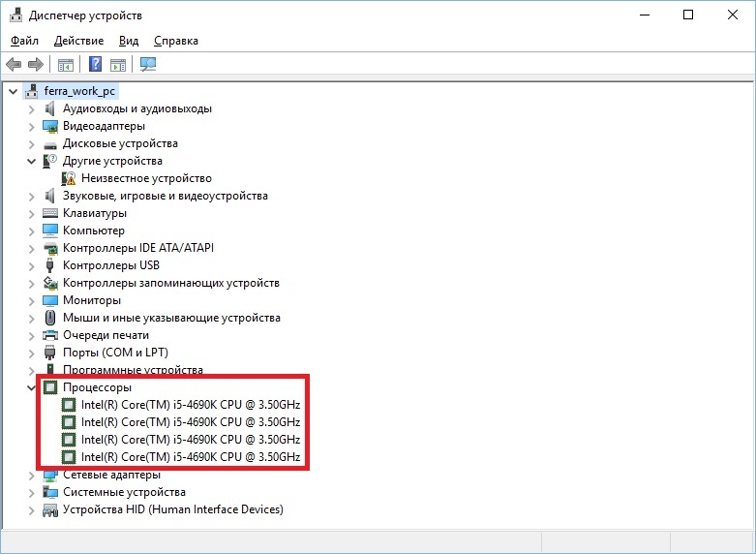Click the Процессоры chip icon

coord(50,387)
